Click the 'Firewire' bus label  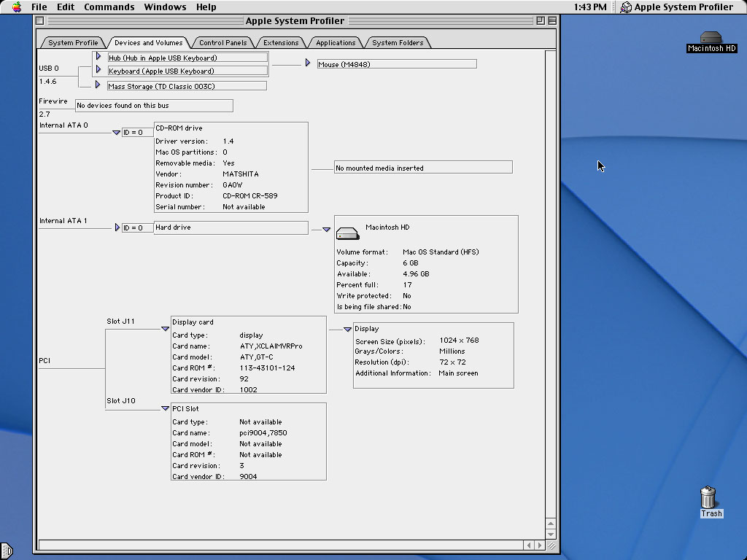pyautogui.click(x=53, y=101)
